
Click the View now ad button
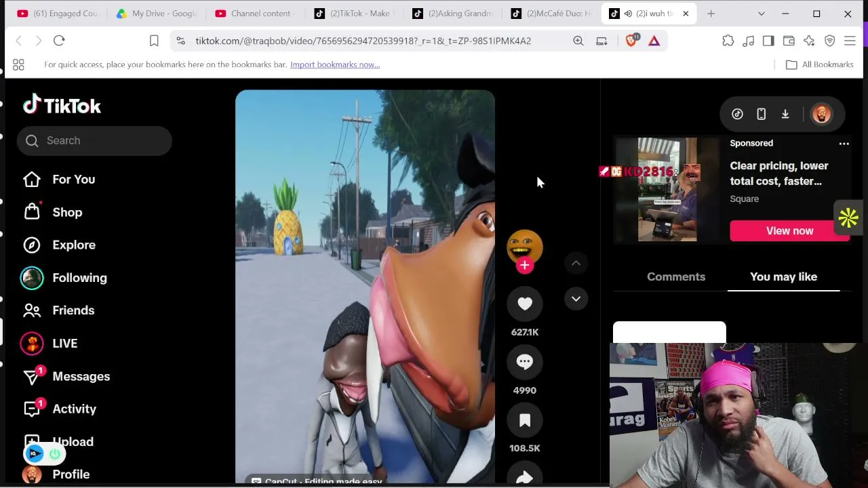[x=789, y=231]
